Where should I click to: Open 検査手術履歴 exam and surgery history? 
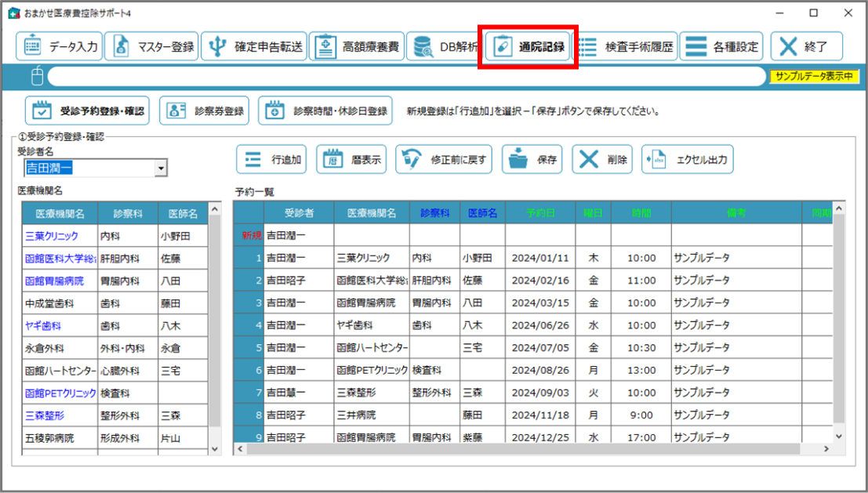pyautogui.click(x=629, y=45)
